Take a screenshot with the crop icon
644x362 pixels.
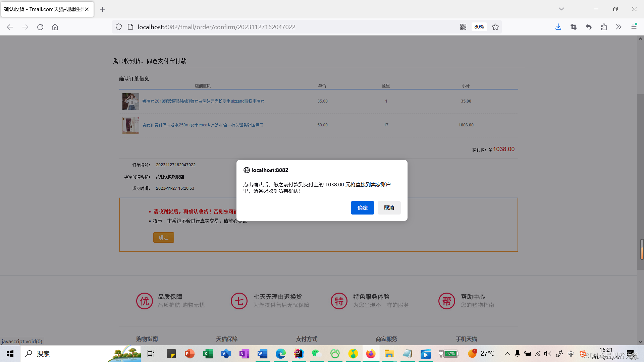coord(574,27)
